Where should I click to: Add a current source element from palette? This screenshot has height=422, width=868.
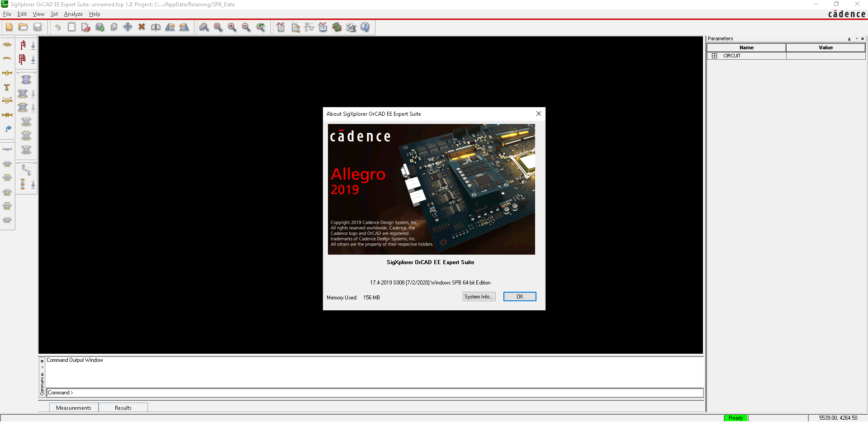coord(7,101)
